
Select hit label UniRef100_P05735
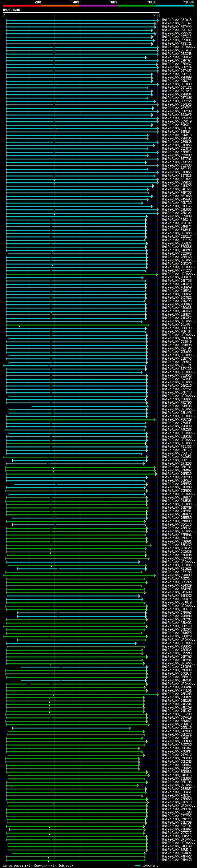pos(177,745)
